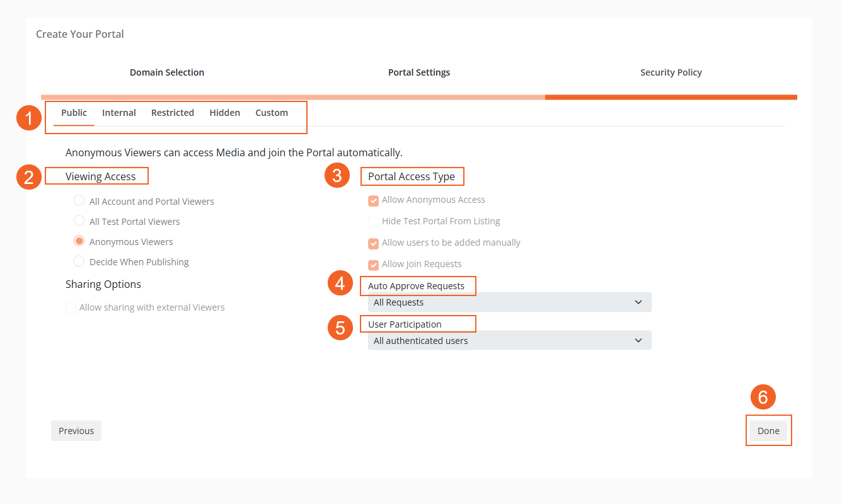Check Hide Test Portal From Listing
842x504 pixels.
click(374, 222)
